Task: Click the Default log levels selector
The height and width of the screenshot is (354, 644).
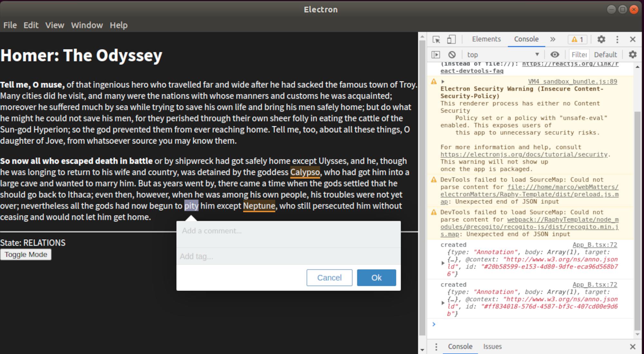Action: [x=605, y=54]
